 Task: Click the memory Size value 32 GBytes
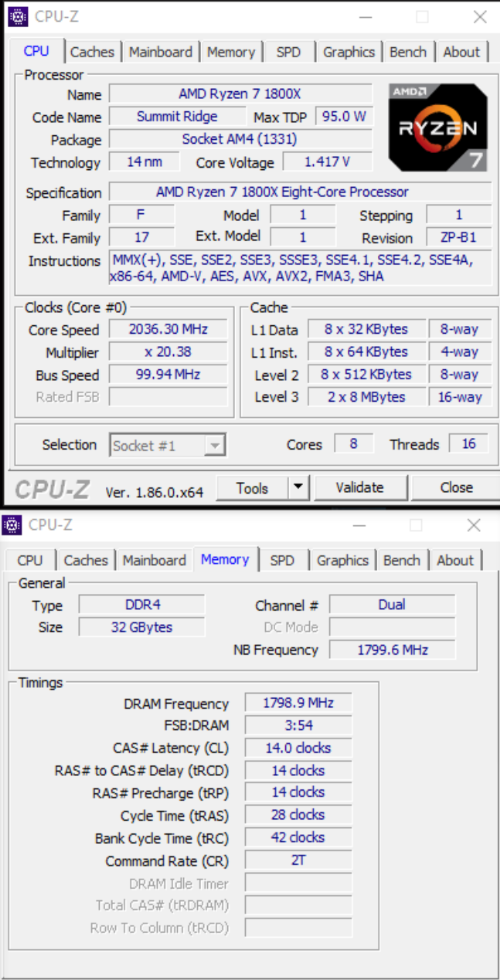(x=142, y=627)
